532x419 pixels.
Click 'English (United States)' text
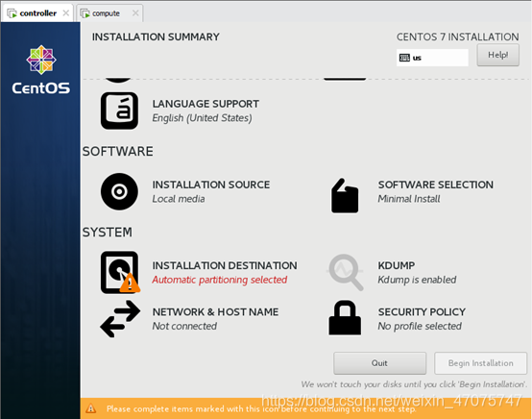(202, 118)
